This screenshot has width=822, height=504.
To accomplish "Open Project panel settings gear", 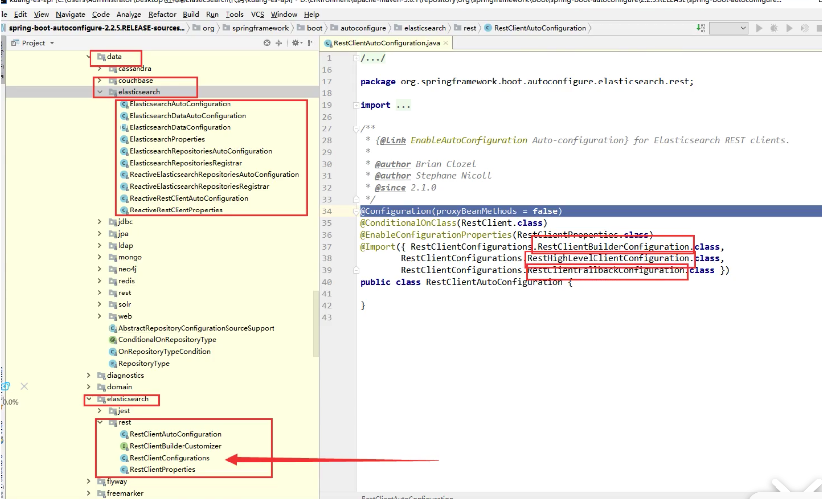I will click(x=296, y=43).
